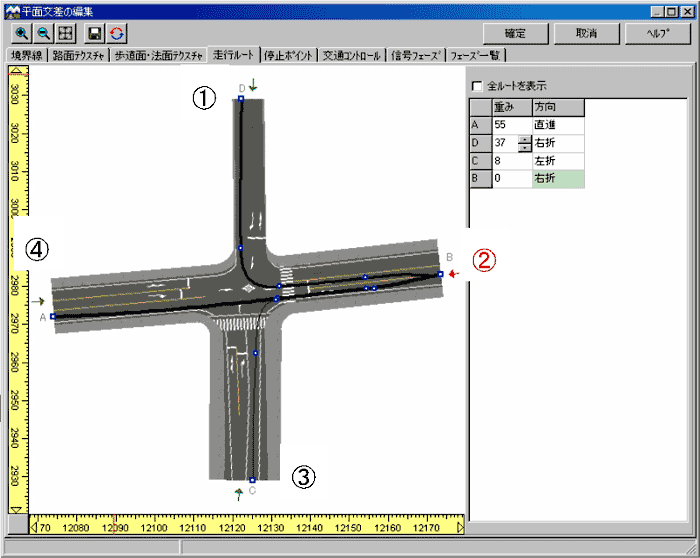Click the horizontal ruler right scroll arrow

tap(460, 526)
